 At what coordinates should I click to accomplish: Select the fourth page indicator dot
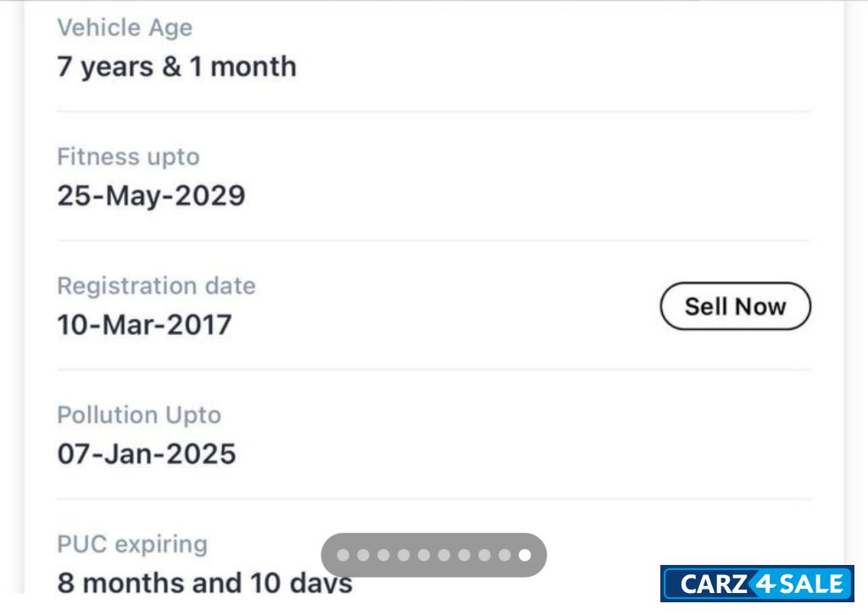click(404, 556)
